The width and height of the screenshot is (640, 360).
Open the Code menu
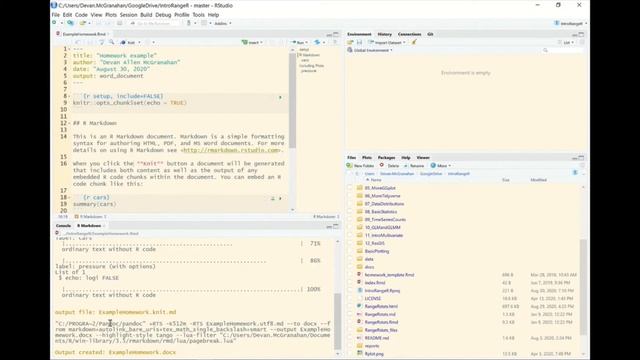(x=81, y=15)
